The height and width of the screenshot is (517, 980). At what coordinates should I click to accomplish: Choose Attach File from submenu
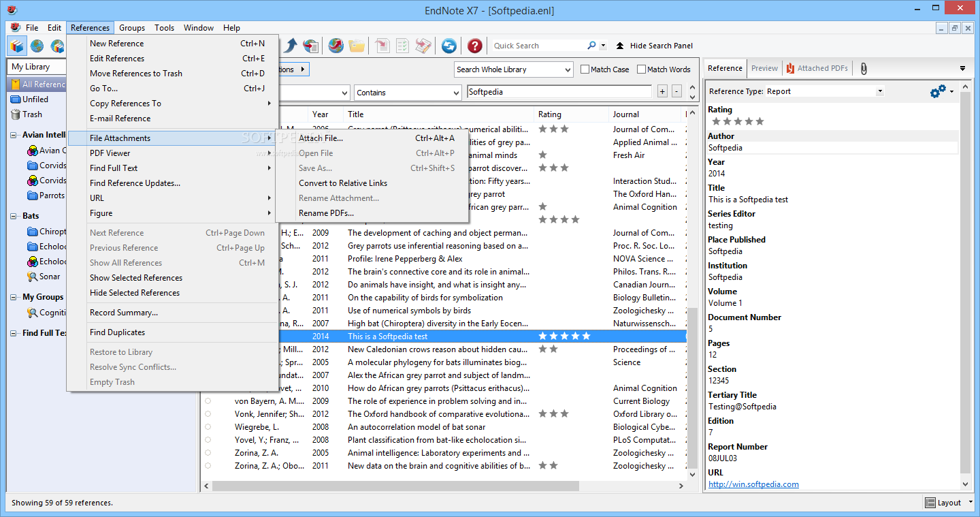click(372, 138)
